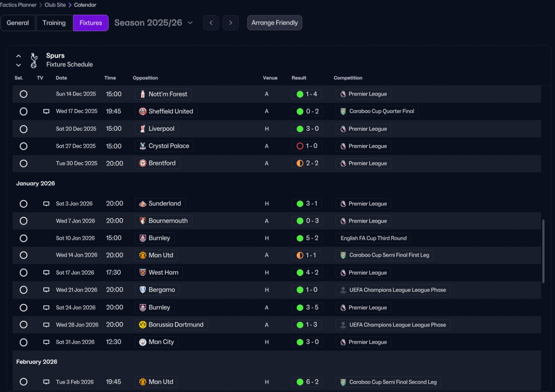
Task: Click TV icon for Man City match
Action: (46, 342)
